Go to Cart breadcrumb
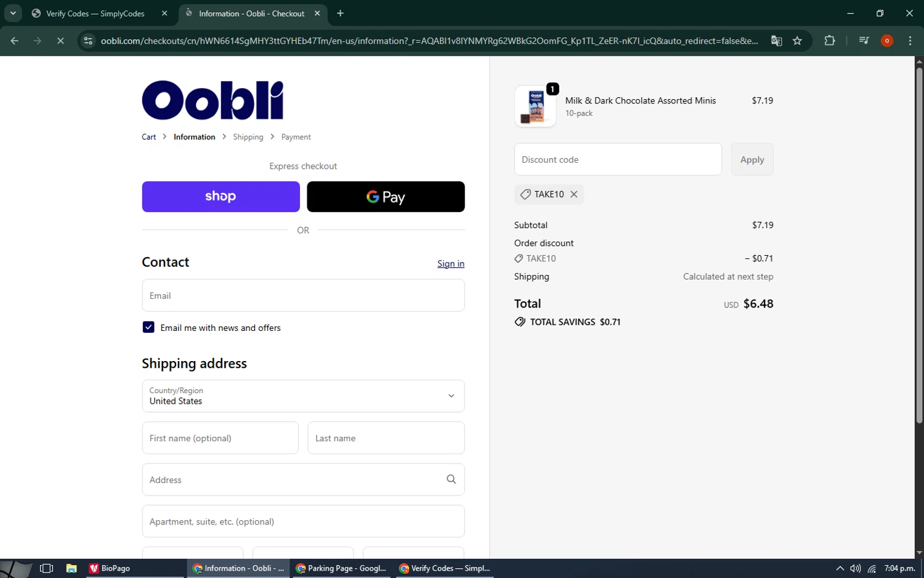 click(x=148, y=137)
